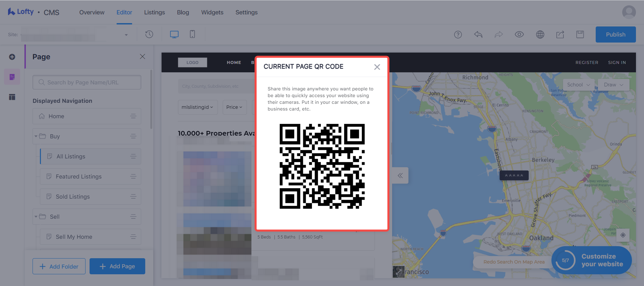The height and width of the screenshot is (286, 644).
Task: Click drag handle on Sell row
Action: (133, 217)
